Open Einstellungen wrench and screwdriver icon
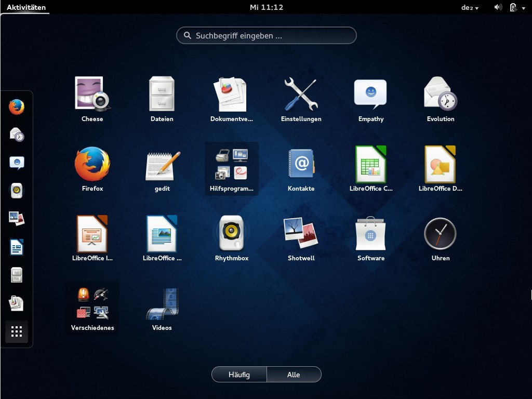 coord(301,99)
